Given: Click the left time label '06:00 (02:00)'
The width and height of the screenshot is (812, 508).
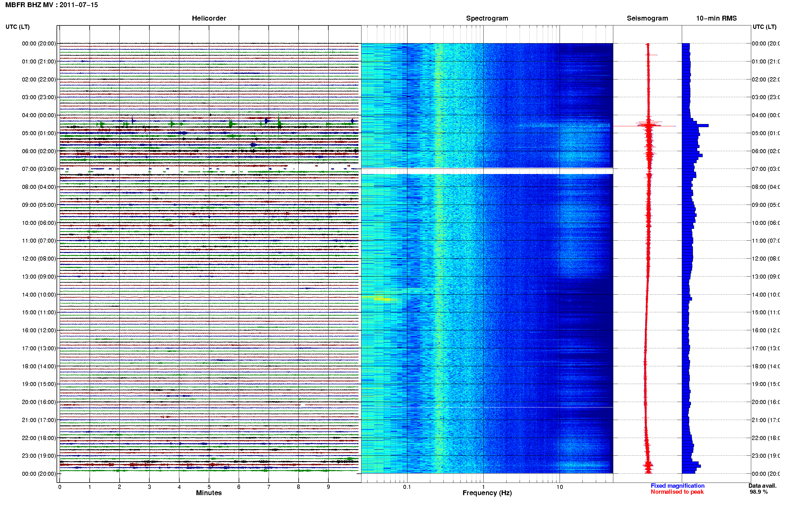Looking at the screenshot, I should point(39,151).
